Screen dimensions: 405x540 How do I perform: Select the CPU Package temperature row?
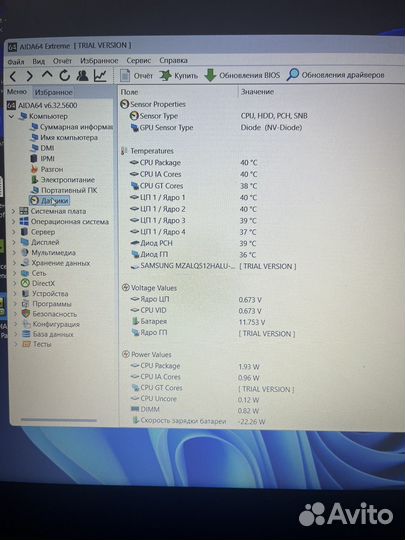[194, 163]
